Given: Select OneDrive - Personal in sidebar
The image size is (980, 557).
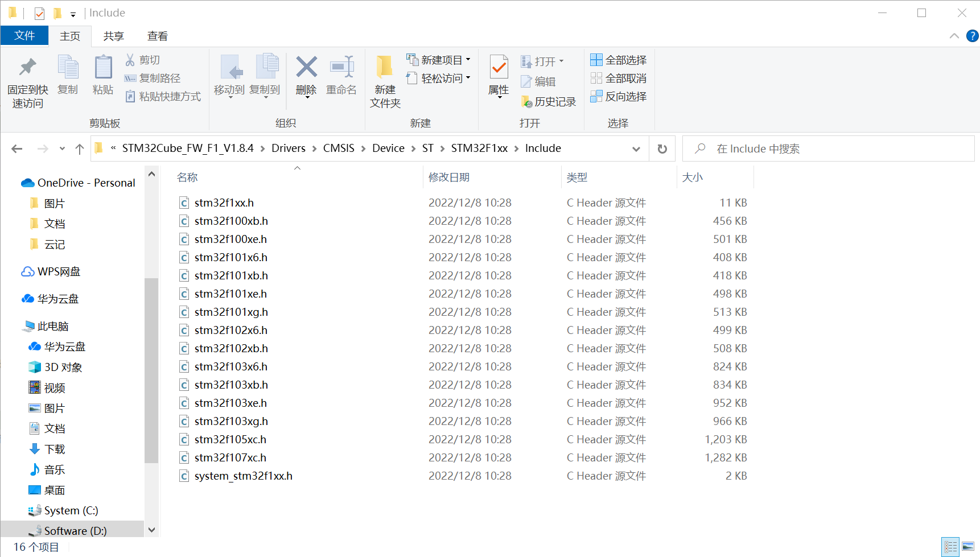Looking at the screenshot, I should coord(78,183).
